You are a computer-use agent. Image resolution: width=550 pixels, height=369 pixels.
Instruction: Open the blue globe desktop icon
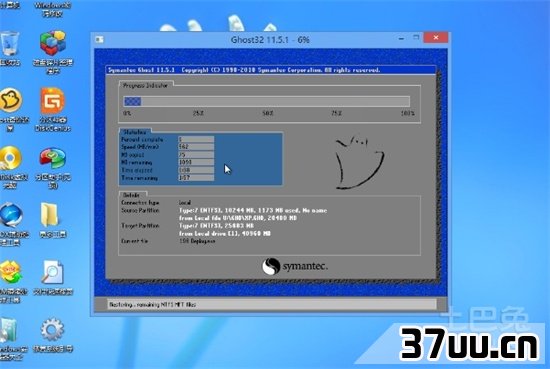coord(11,215)
